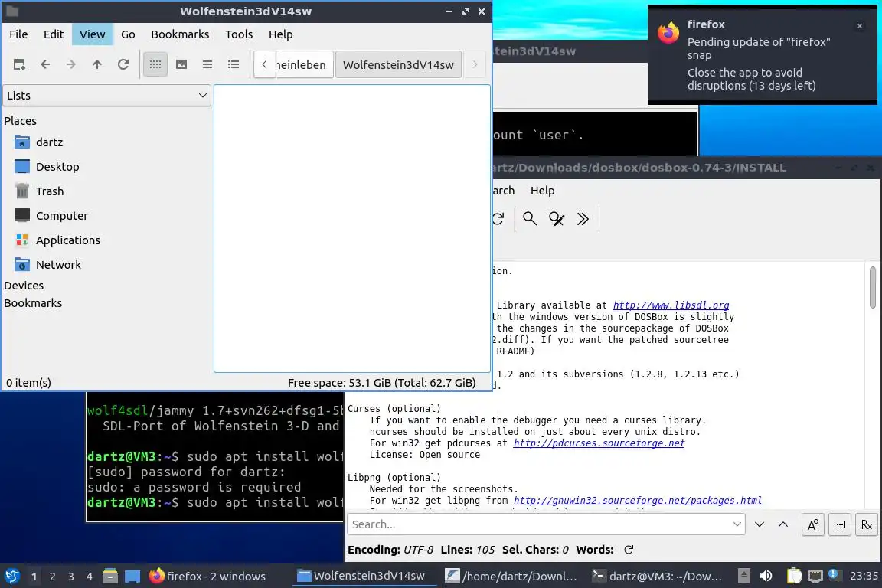The width and height of the screenshot is (882, 588).
Task: Close the firefox snap update notification
Action: [x=860, y=26]
